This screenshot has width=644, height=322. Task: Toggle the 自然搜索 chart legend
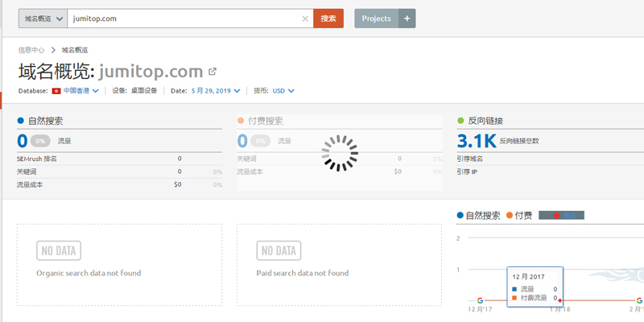(x=478, y=215)
